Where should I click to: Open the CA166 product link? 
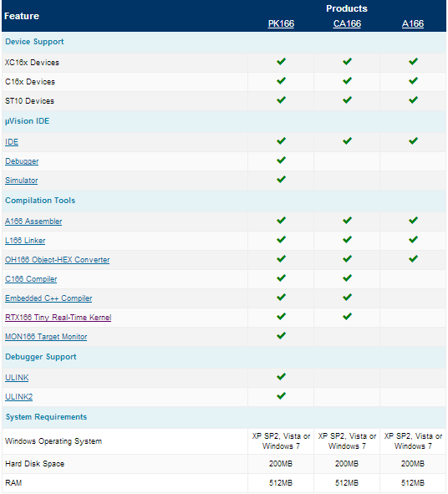(347, 23)
